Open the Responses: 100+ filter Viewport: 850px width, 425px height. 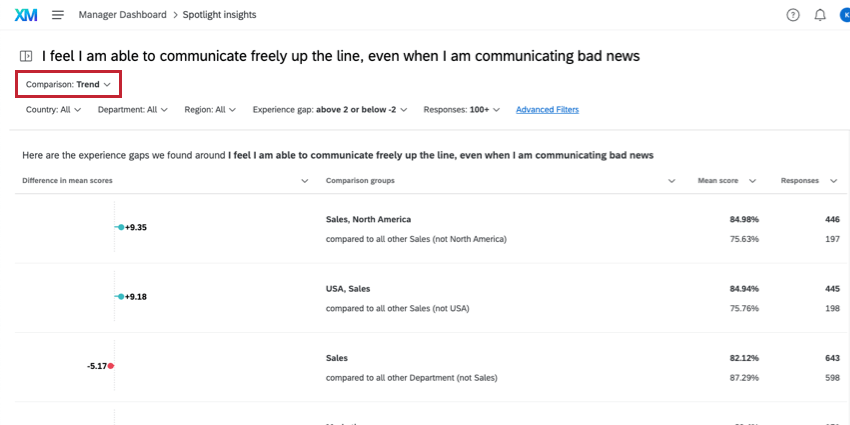tap(463, 110)
